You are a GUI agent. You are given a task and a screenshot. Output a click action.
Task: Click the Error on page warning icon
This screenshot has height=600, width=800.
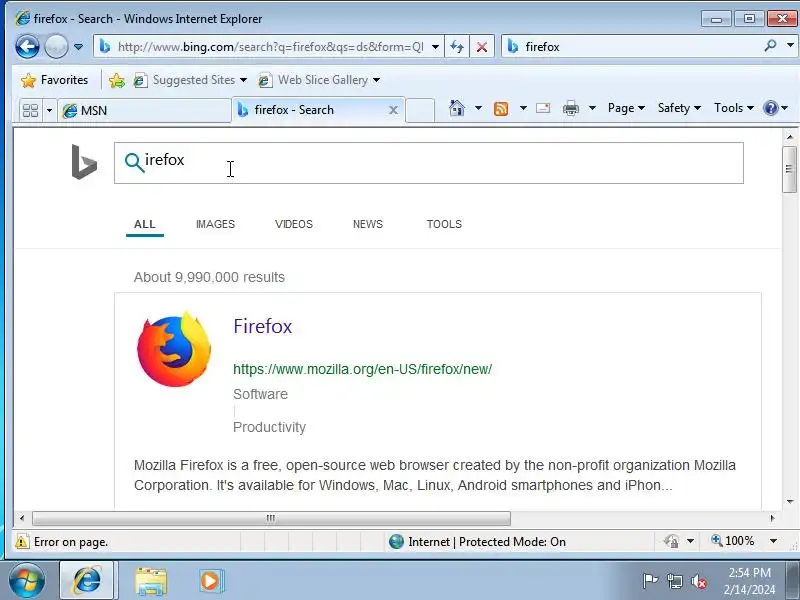tap(22, 541)
